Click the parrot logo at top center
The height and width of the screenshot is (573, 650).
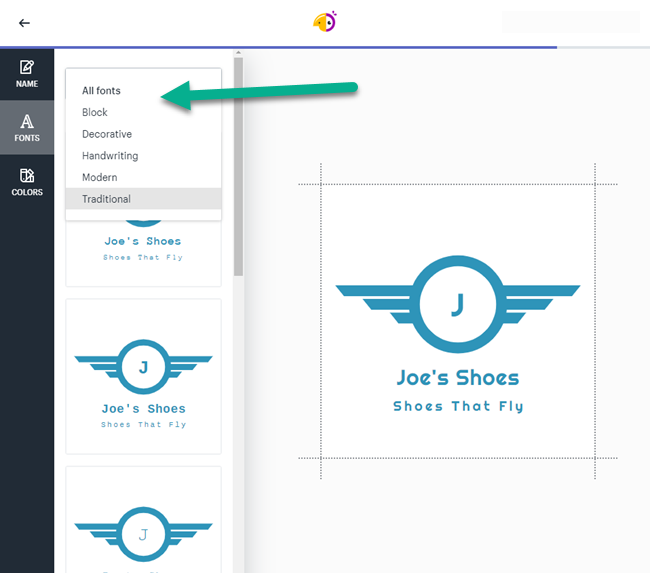(x=325, y=22)
